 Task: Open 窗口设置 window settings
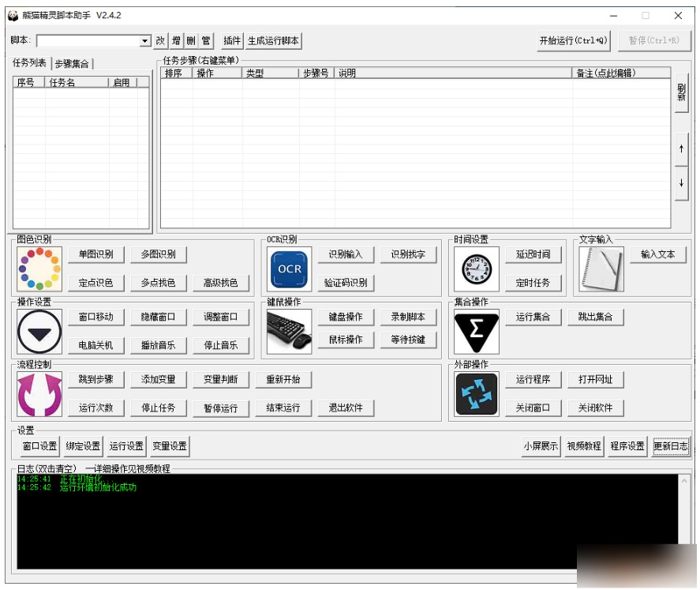click(39, 446)
